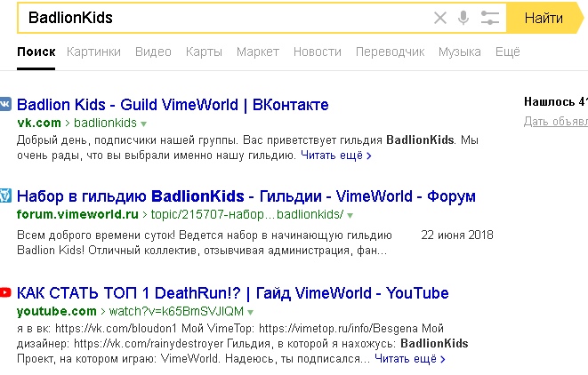Click the Найти search button
The image size is (588, 375).
544,18
